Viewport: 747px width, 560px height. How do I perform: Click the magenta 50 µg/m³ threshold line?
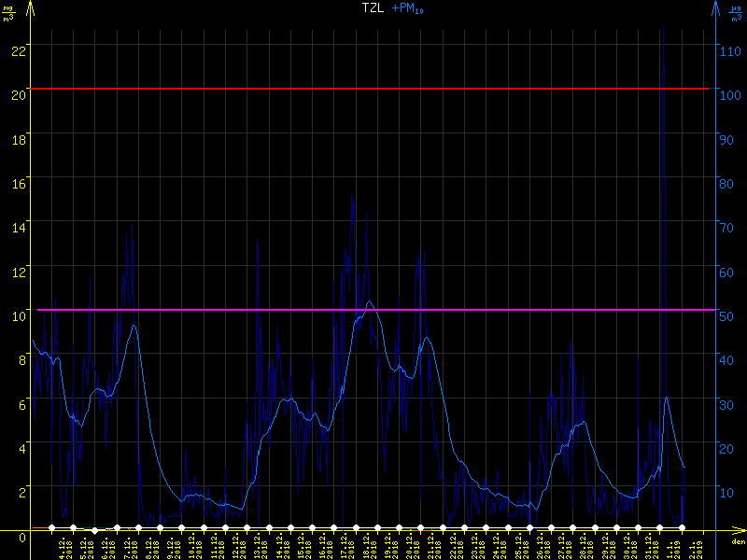pyautogui.click(x=373, y=309)
